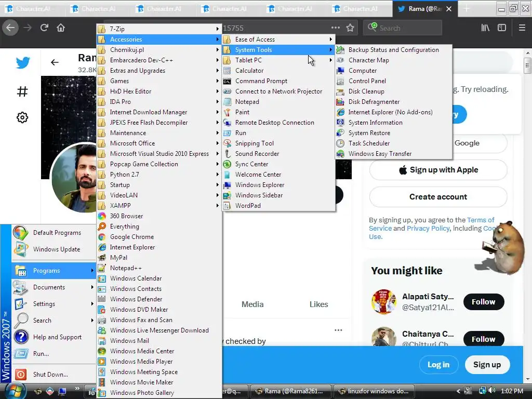Choose Shut Down... from Start menu

pyautogui.click(x=54, y=374)
